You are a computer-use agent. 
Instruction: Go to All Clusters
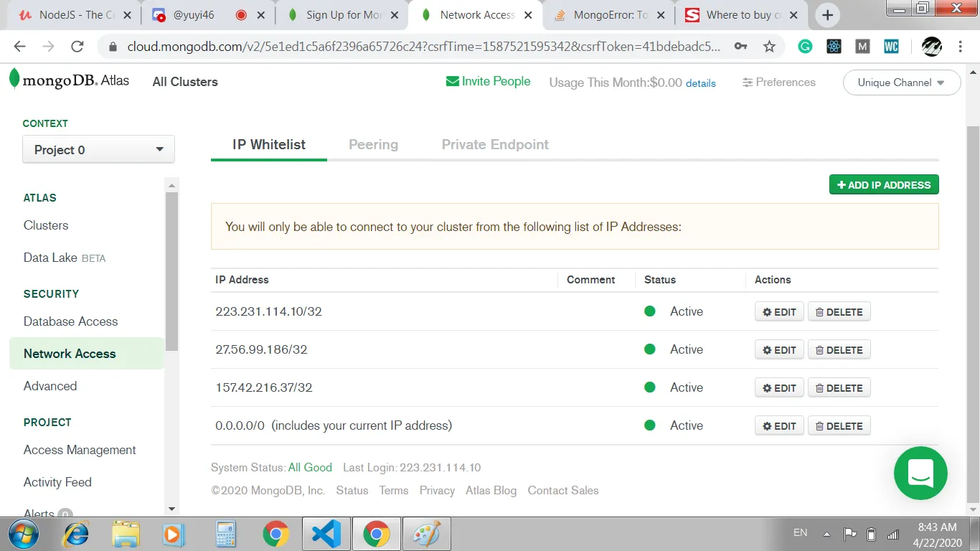point(185,82)
